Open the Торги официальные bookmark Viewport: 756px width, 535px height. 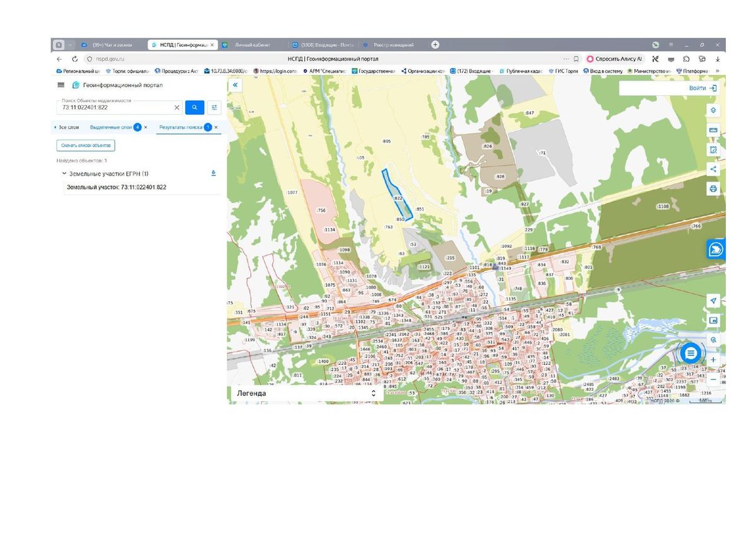128,71
